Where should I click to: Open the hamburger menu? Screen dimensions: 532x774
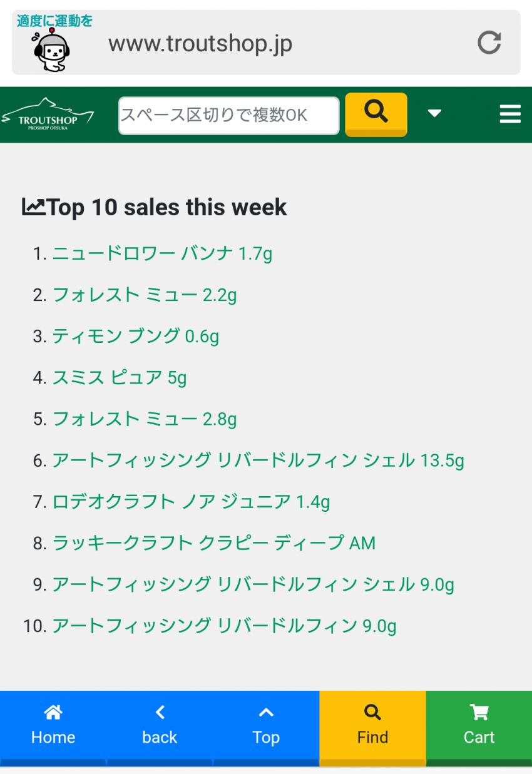click(x=510, y=114)
